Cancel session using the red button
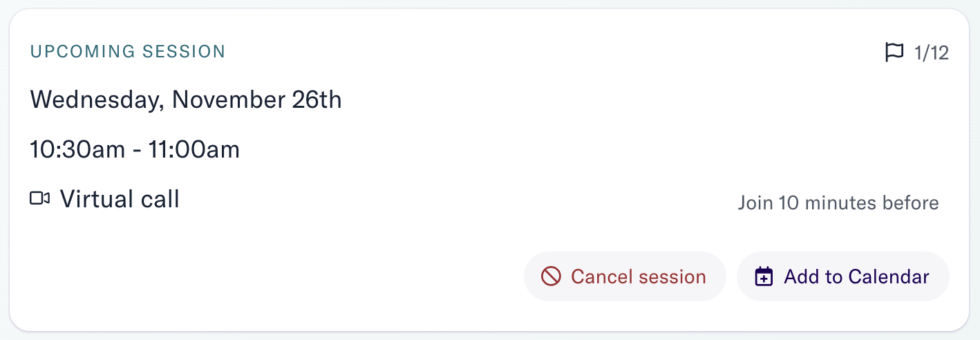This screenshot has width=980, height=340. point(625,276)
